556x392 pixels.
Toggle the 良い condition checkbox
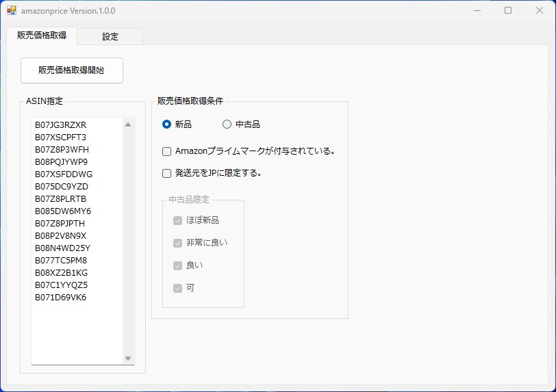click(177, 265)
